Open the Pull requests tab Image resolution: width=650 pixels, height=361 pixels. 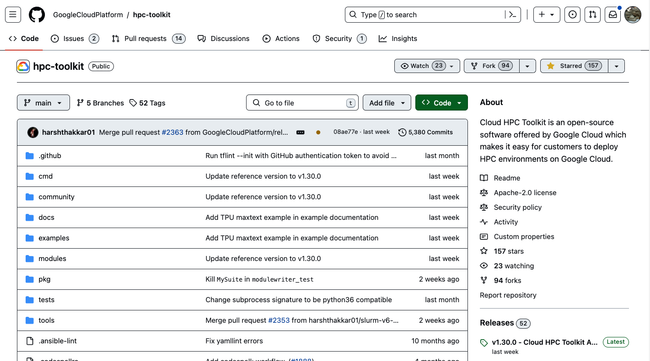(148, 39)
